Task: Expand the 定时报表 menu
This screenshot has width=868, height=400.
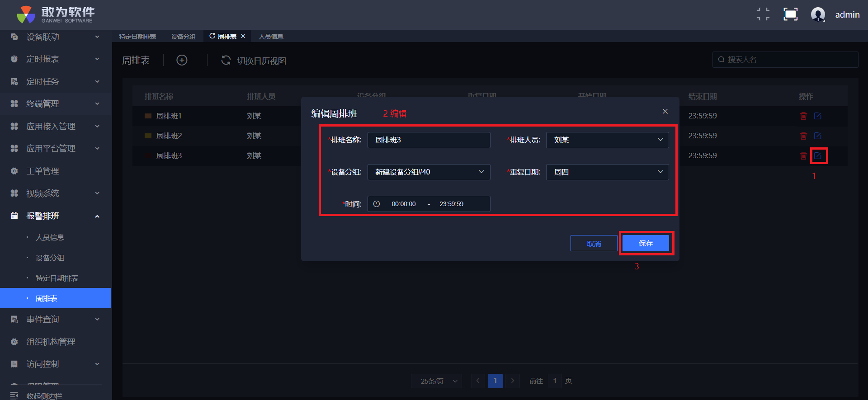Action: [97, 59]
